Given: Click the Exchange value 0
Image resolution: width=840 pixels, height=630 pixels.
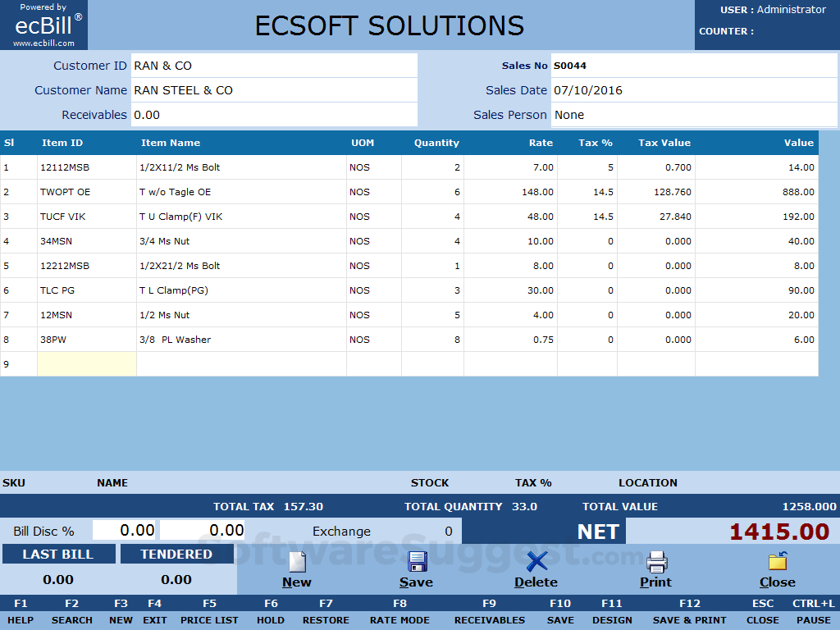Looking at the screenshot, I should (x=449, y=532).
